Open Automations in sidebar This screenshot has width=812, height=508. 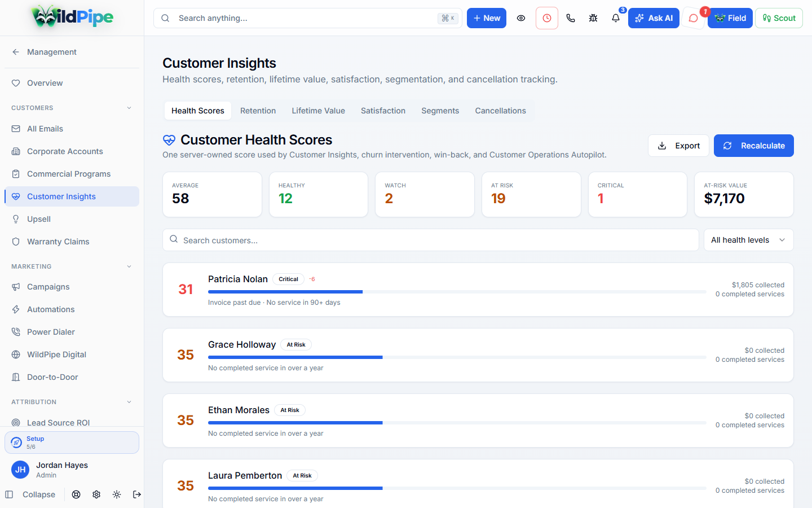coord(72,309)
